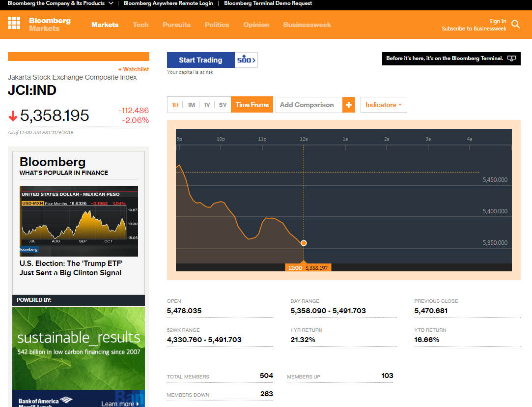Go to Businessweek section
Screen dimensions: 532x407
click(307, 25)
